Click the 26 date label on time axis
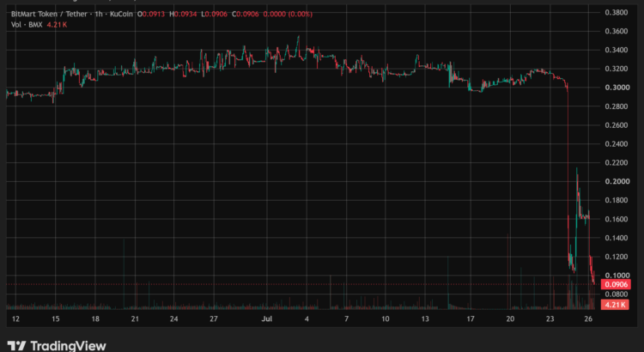This screenshot has width=644, height=352. 588,319
